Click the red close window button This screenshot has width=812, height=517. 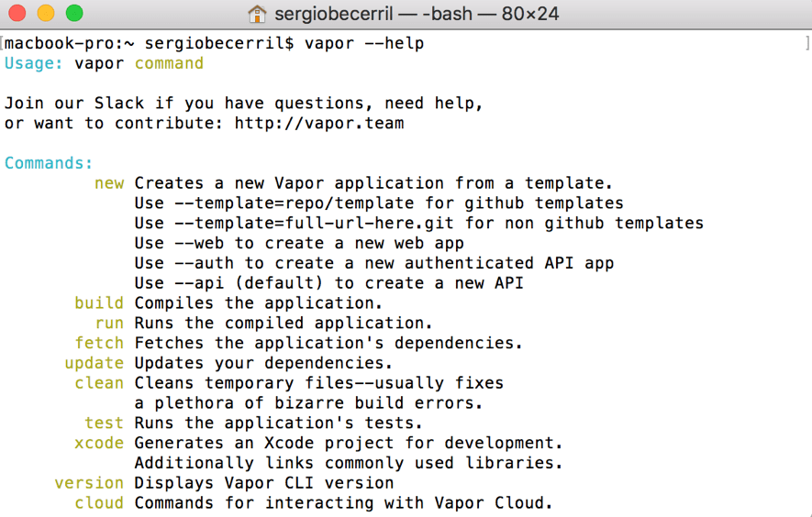point(17,13)
